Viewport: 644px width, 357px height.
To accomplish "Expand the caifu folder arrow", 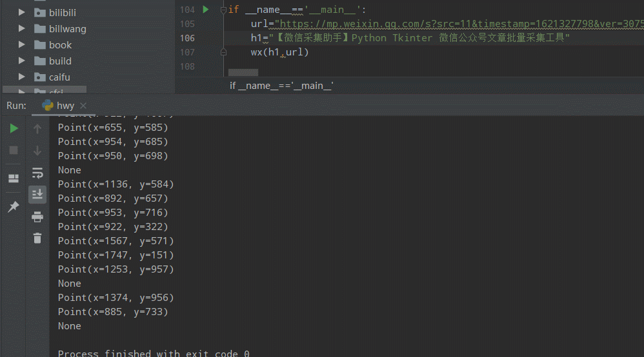I will tap(21, 77).
